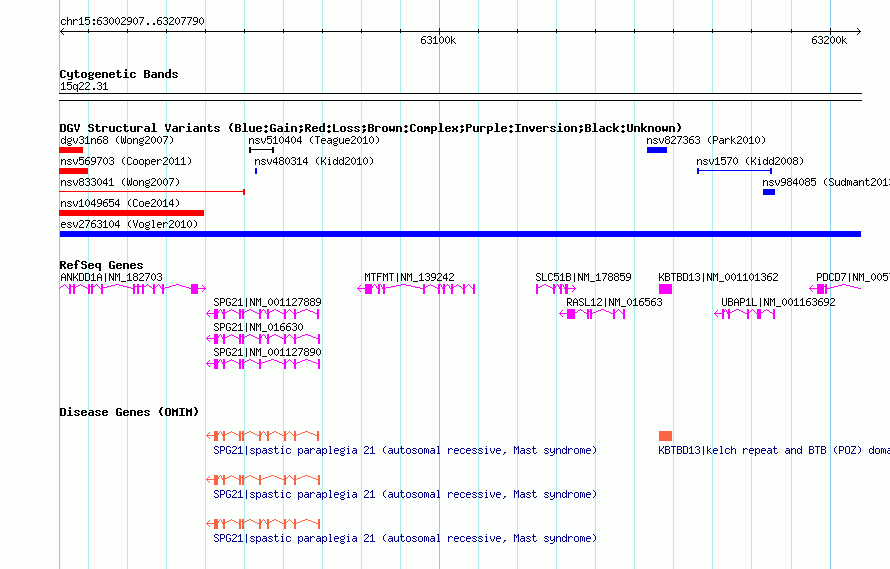890x569 pixels.
Task: Click the nsv833041 thin red line
Action: [x=152, y=192]
